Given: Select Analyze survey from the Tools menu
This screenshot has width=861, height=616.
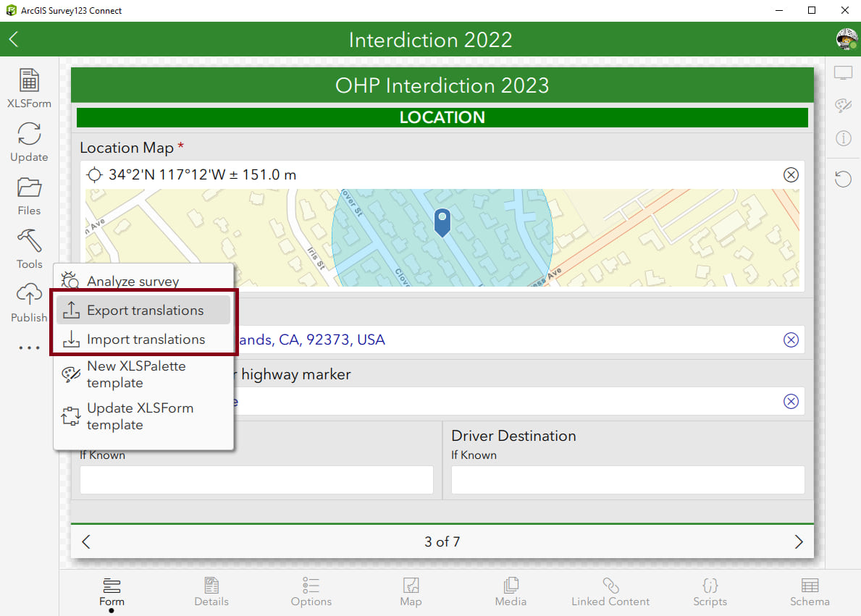Looking at the screenshot, I should click(x=132, y=281).
